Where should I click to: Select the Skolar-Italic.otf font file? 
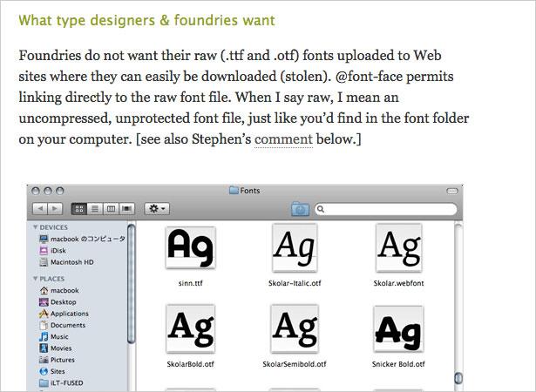(295, 256)
